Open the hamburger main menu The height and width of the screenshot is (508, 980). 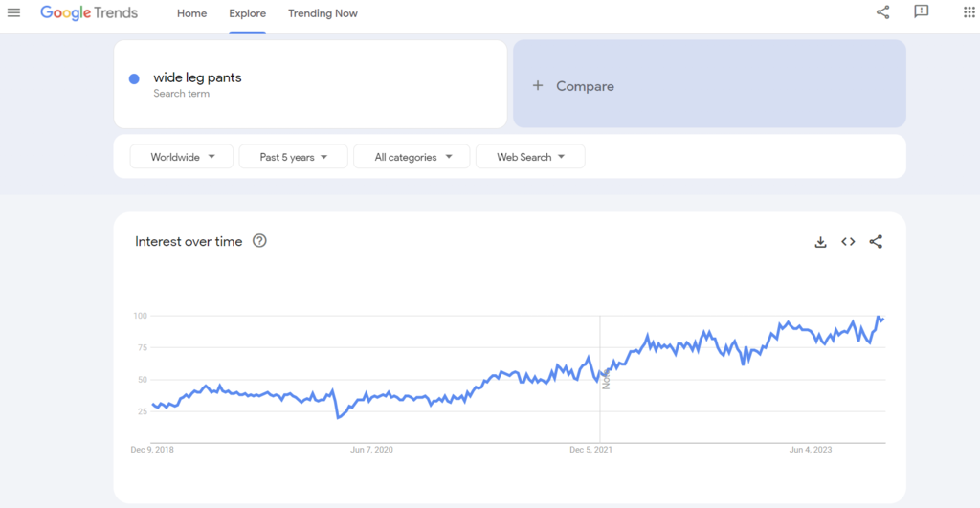pyautogui.click(x=13, y=12)
